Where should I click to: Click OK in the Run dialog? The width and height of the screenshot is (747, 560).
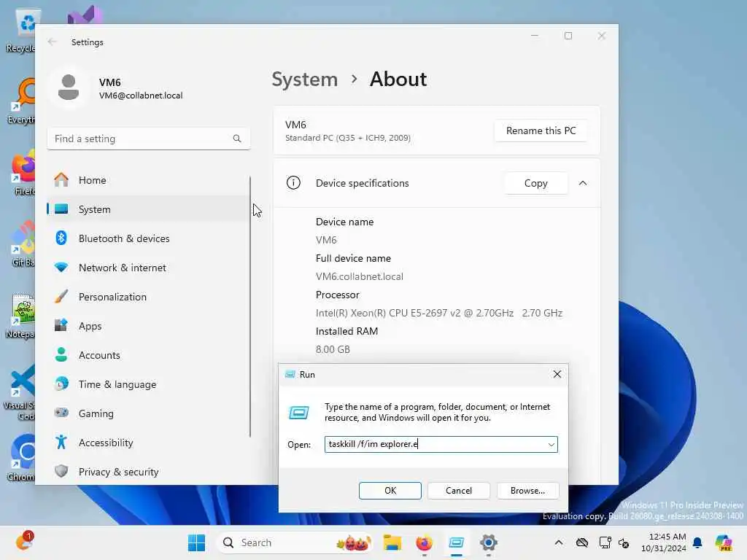[x=390, y=491]
